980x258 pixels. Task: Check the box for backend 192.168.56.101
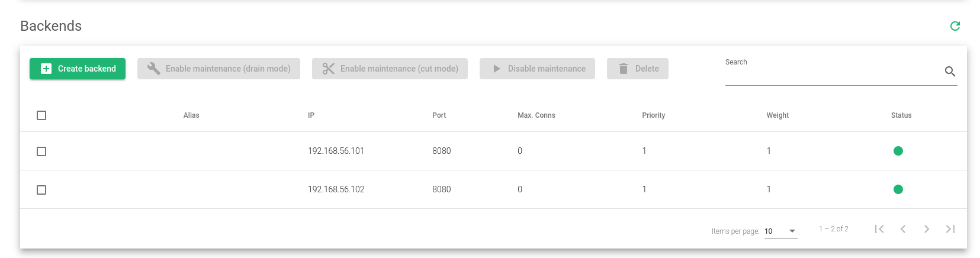tap(41, 151)
